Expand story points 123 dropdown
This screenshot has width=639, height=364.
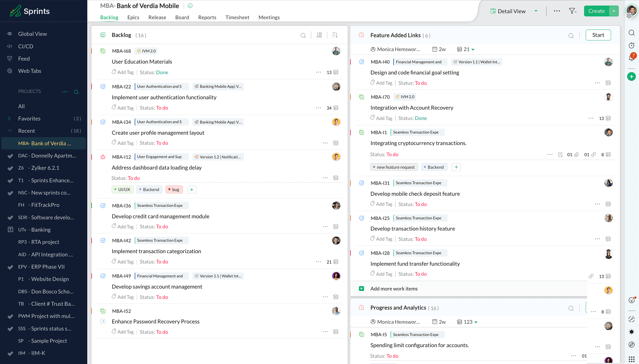[476, 322]
